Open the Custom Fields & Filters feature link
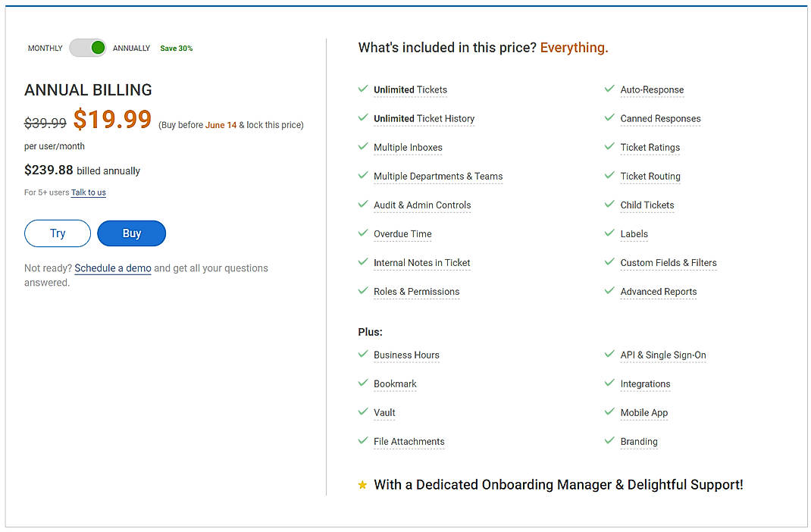The height and width of the screenshot is (532, 811). tap(669, 262)
